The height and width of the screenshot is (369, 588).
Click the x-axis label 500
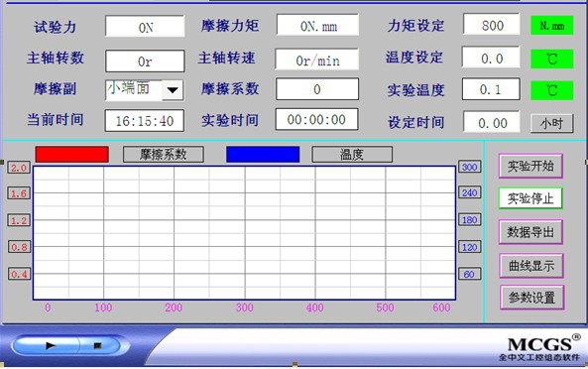(x=385, y=307)
